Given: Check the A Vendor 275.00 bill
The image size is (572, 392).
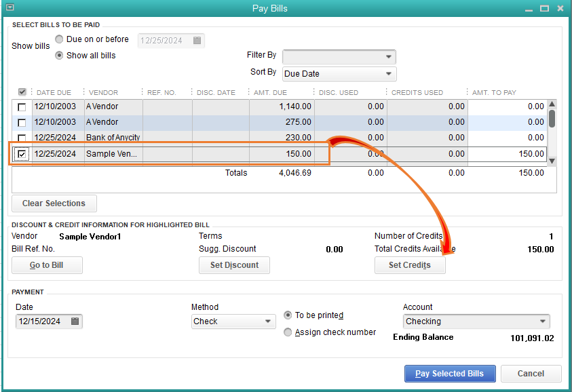Looking at the screenshot, I should [x=22, y=123].
